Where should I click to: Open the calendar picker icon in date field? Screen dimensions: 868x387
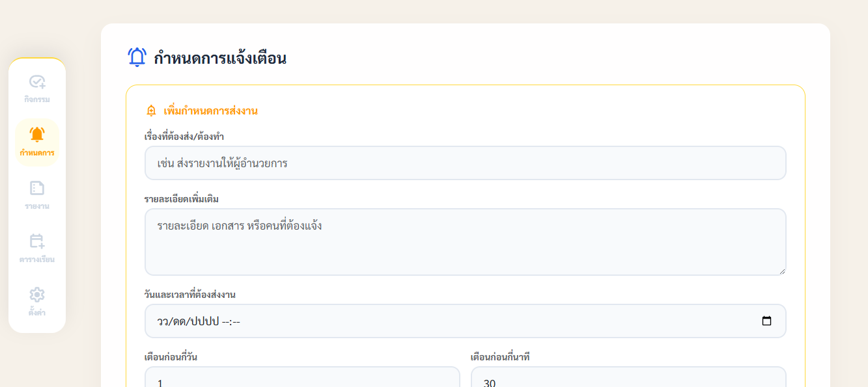click(x=766, y=321)
